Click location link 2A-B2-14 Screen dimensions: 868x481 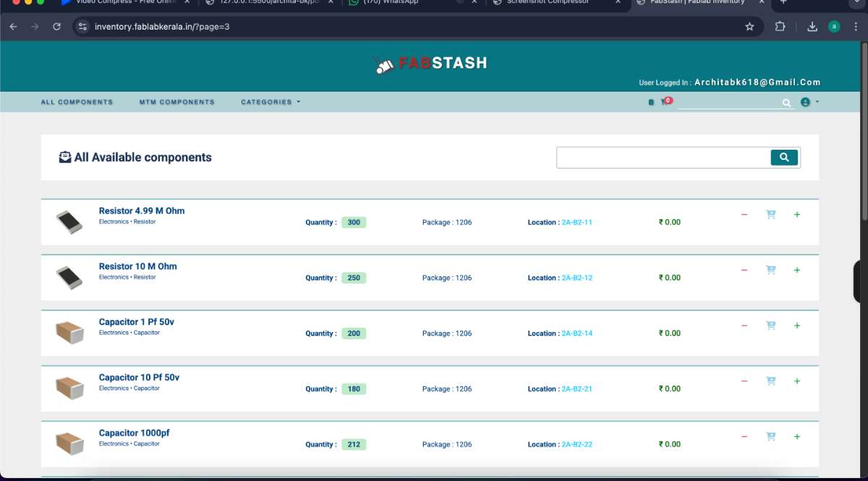tap(576, 333)
